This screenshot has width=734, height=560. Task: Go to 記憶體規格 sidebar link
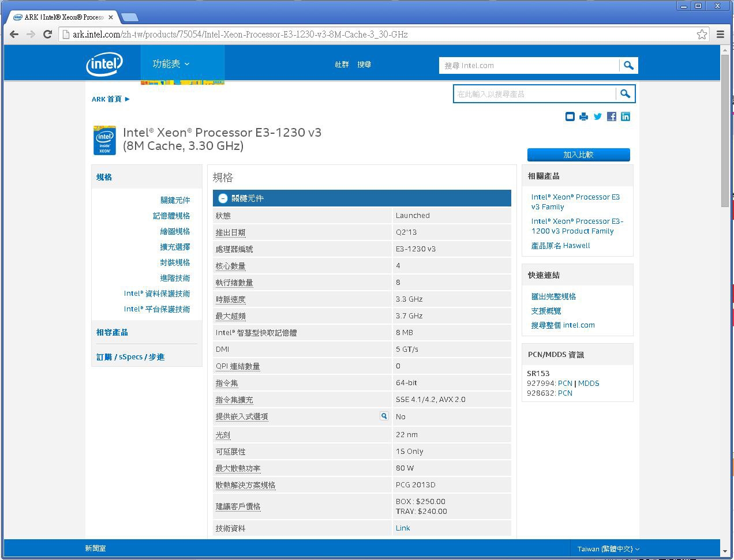[x=171, y=216]
